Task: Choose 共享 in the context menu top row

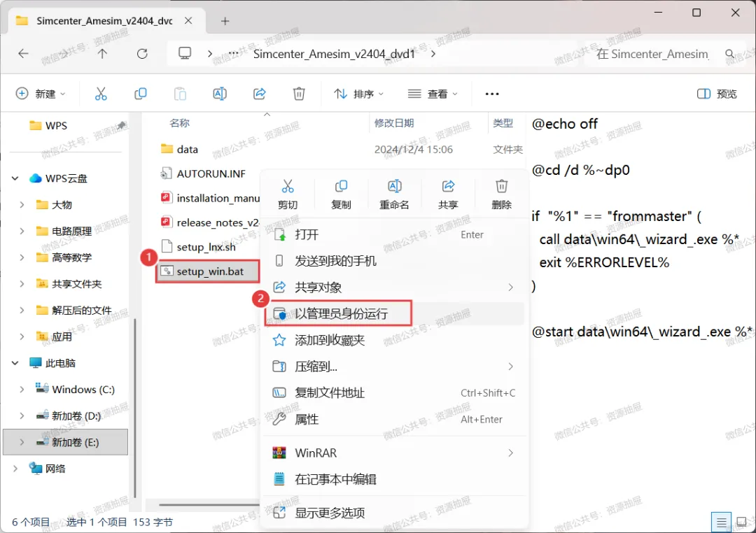Action: click(448, 194)
